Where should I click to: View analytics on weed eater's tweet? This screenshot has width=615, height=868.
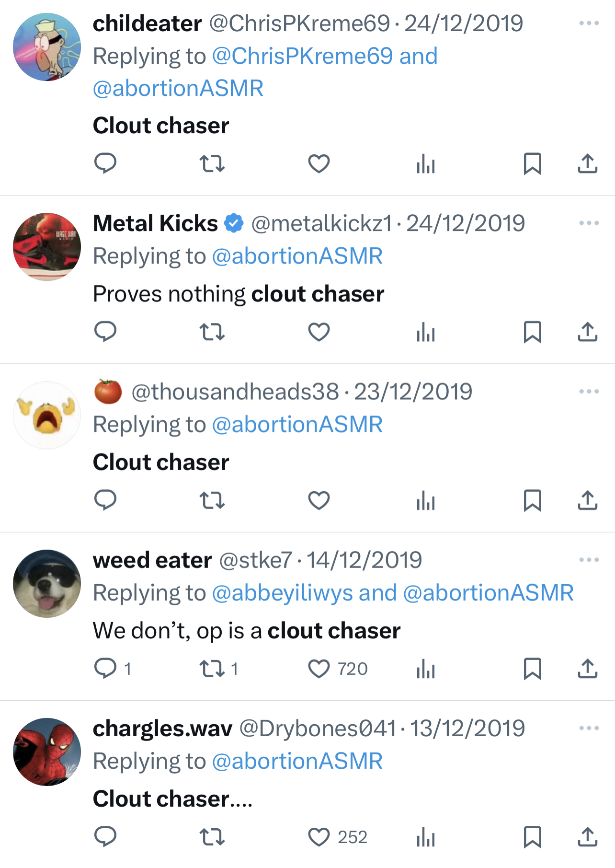(425, 669)
